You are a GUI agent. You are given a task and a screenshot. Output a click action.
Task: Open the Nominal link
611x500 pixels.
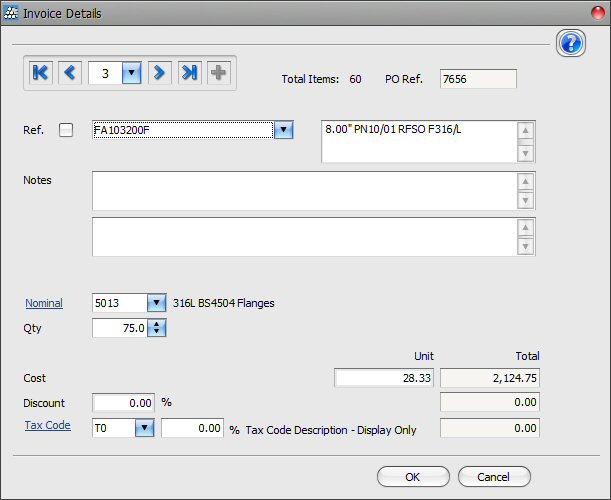coord(44,303)
